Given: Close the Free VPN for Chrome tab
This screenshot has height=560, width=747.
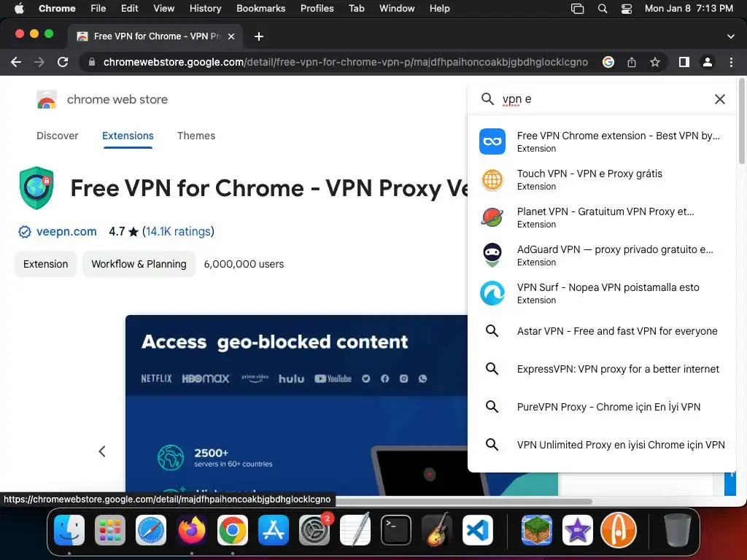Looking at the screenshot, I should coord(231,36).
